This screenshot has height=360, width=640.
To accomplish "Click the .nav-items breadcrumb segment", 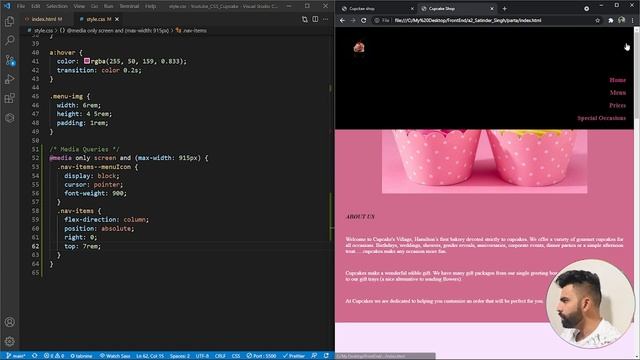I will (191, 31).
